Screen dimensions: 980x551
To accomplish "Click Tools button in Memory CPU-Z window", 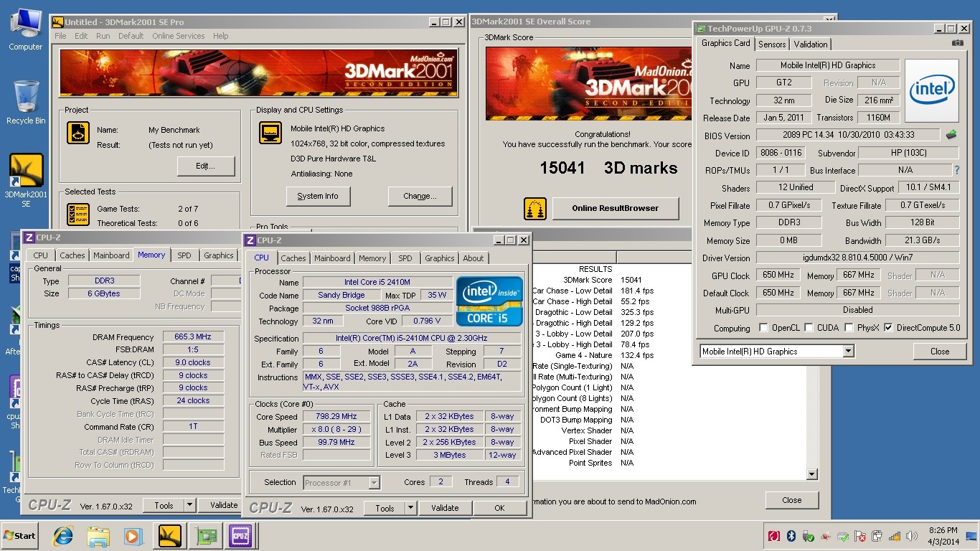I will (164, 505).
